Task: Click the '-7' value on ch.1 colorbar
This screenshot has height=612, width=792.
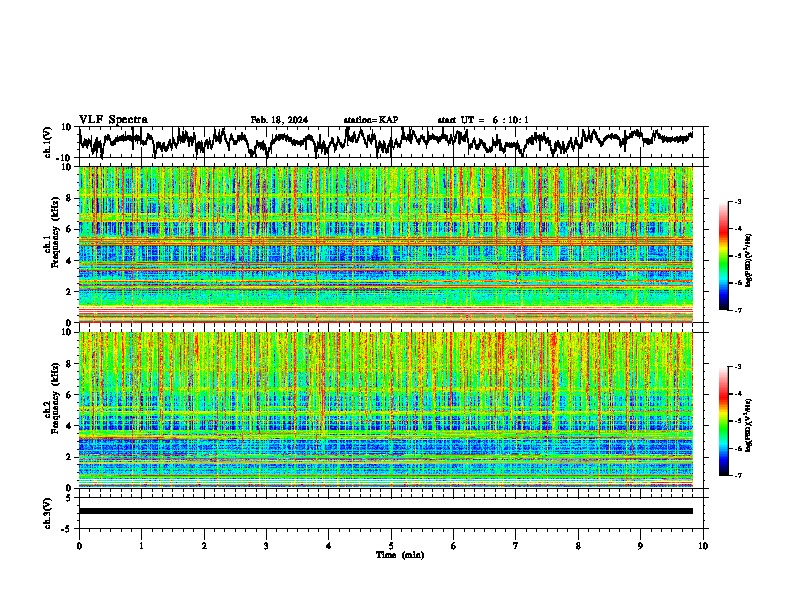Action: click(x=737, y=310)
